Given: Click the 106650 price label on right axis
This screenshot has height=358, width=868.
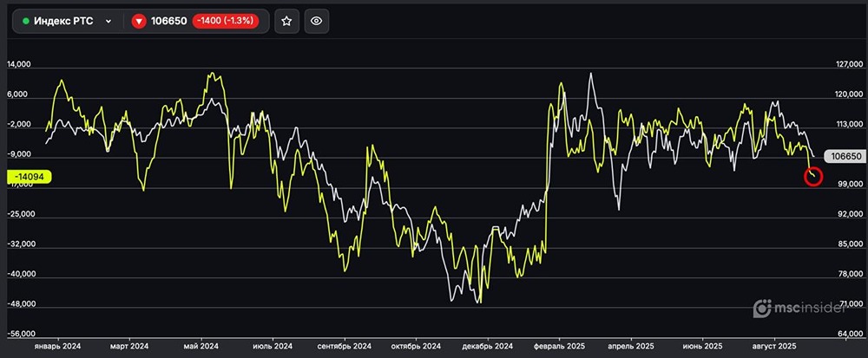Looking at the screenshot, I should click(x=845, y=157).
